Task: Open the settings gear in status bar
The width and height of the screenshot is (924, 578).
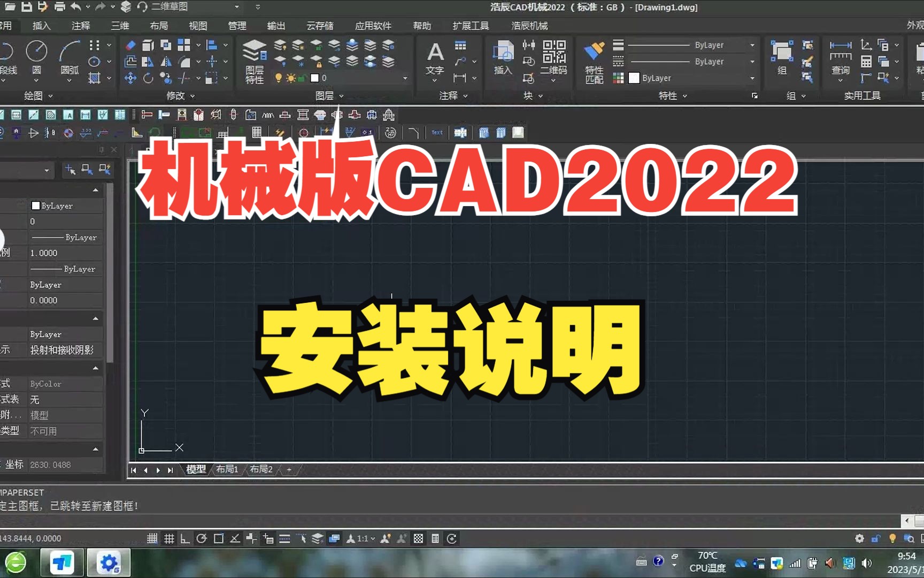Action: 859,538
